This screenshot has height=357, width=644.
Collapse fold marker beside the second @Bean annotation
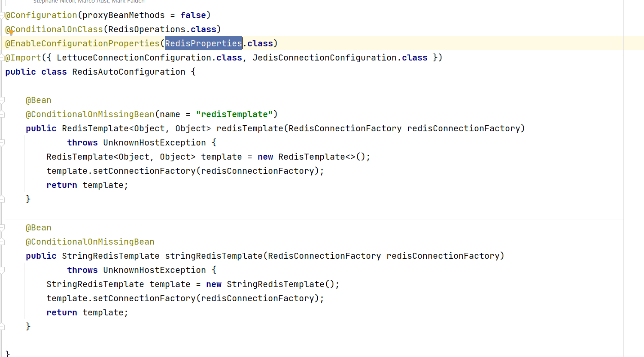click(2, 228)
